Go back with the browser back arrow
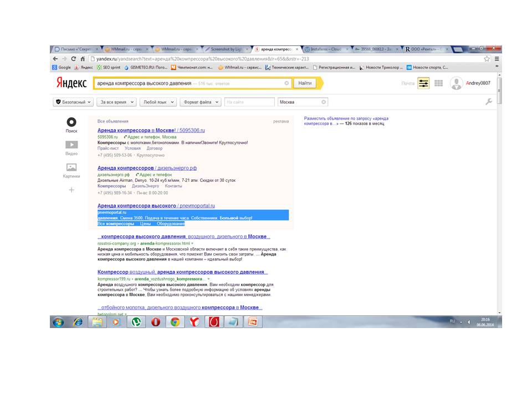 tap(55, 59)
